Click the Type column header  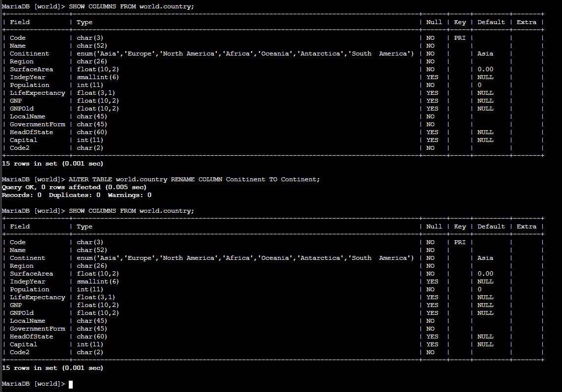(84, 22)
